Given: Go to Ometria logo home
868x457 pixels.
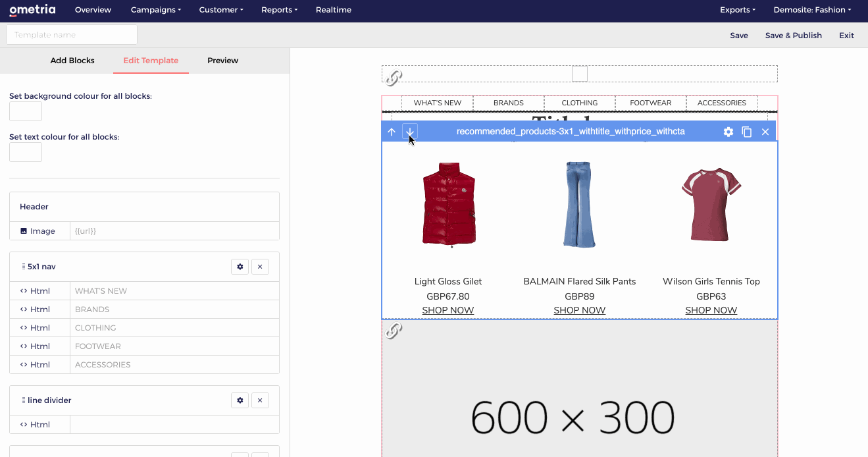Looking at the screenshot, I should click(x=32, y=10).
